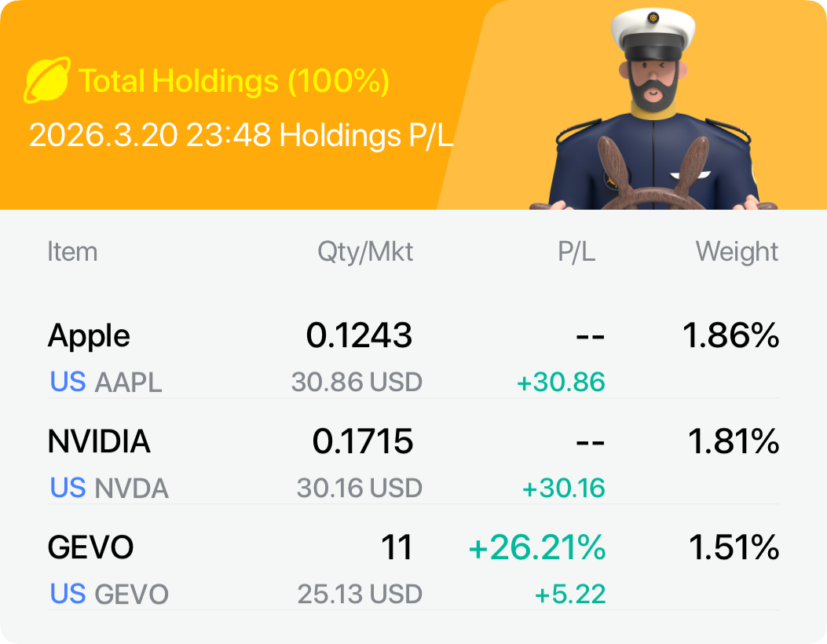Sort by the Weight column header

[737, 252]
